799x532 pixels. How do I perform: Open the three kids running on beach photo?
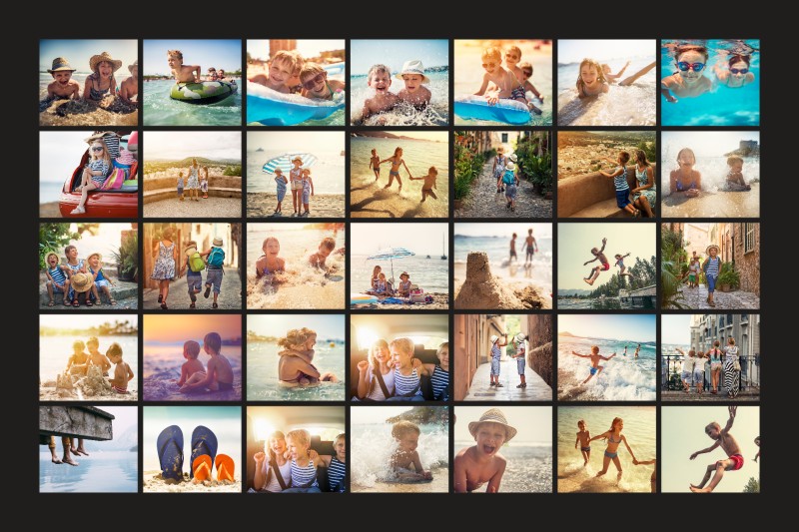tap(399, 174)
